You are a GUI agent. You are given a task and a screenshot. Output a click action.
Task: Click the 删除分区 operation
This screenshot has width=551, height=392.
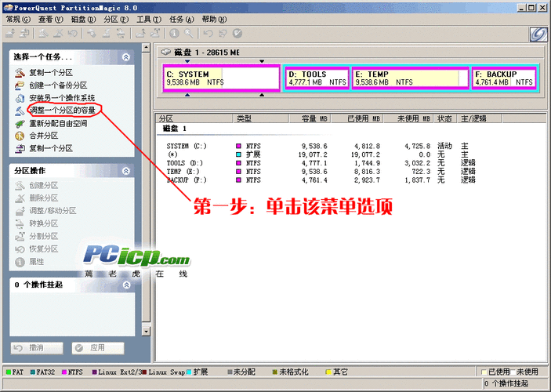click(44, 198)
